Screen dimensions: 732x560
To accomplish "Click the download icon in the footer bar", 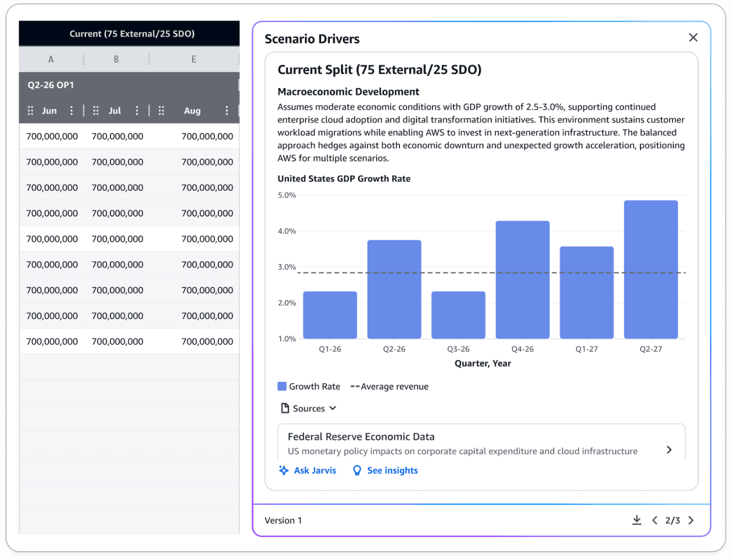I will point(637,520).
